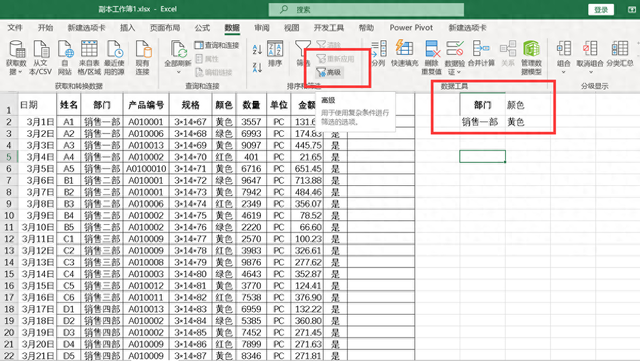The height and width of the screenshot is (361, 640).
Task: Click the 规格 header cell
Action: click(x=191, y=105)
